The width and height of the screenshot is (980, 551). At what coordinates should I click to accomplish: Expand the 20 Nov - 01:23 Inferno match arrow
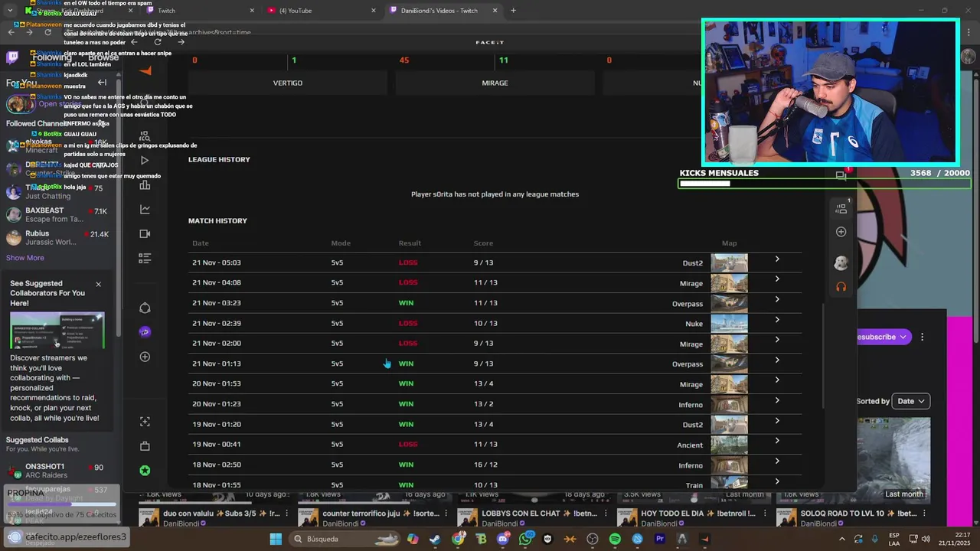coord(777,400)
